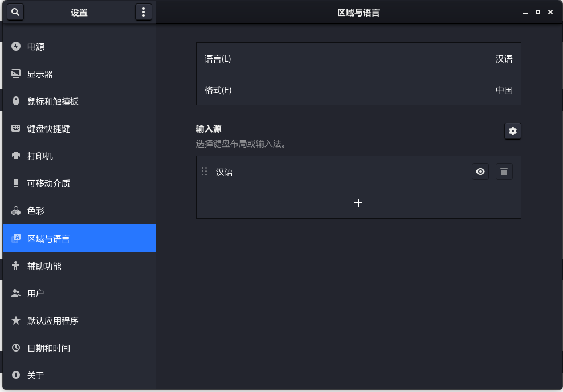Go to 辅助功能 settings panel
The image size is (563, 392).
pos(79,266)
